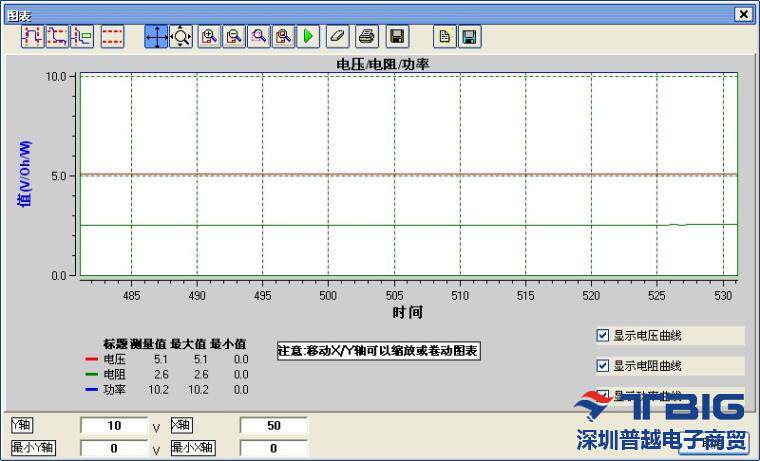Select the cursor tool with green box
Screen dimensions: 760x461
tap(82, 36)
